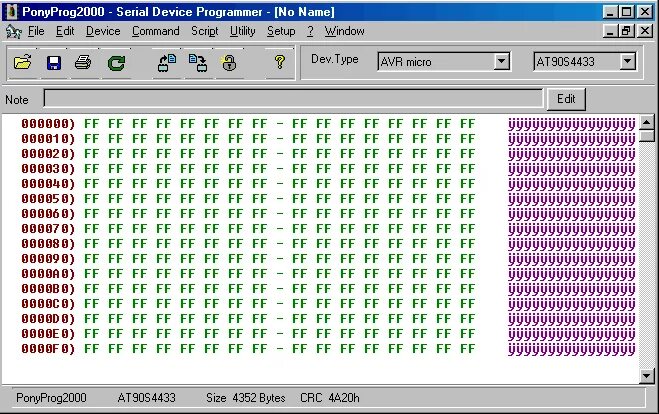Open the Edit menu
The height and width of the screenshot is (414, 659).
(65, 31)
